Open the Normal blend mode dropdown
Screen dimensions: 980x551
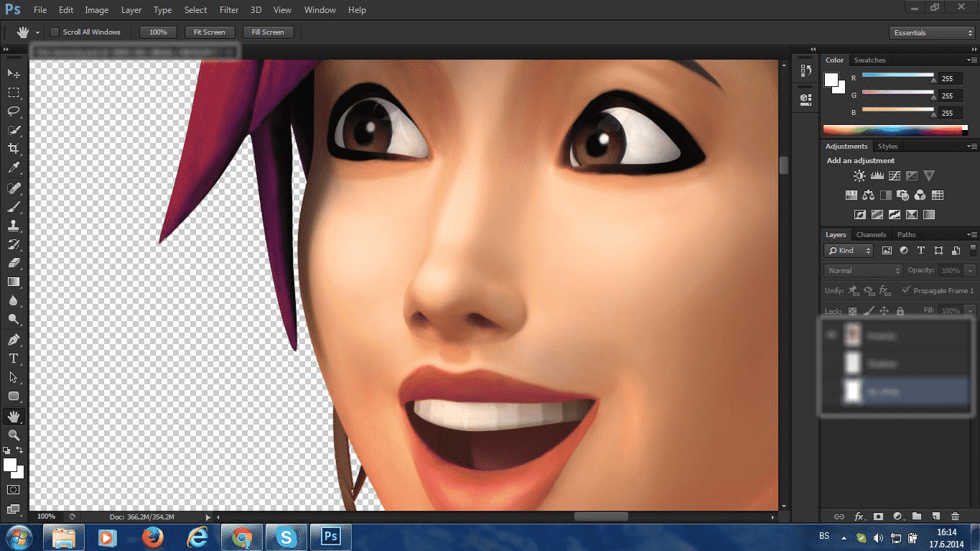[x=863, y=271]
